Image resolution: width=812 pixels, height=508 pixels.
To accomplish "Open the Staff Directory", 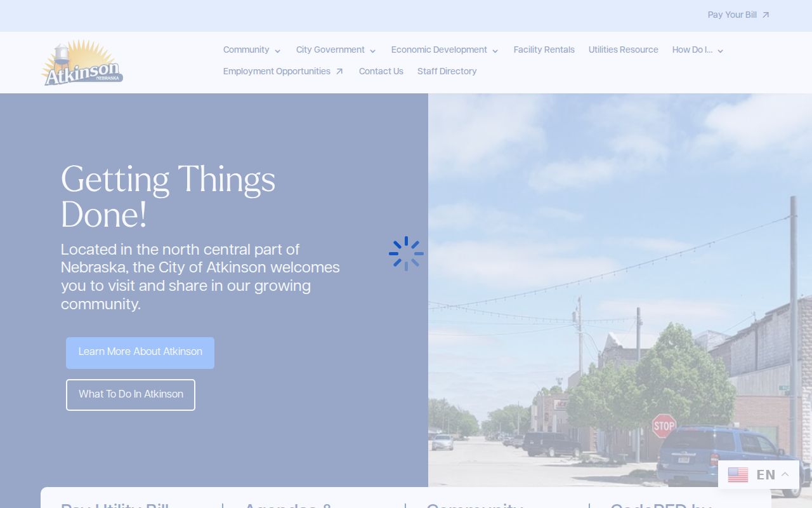I will click(447, 71).
